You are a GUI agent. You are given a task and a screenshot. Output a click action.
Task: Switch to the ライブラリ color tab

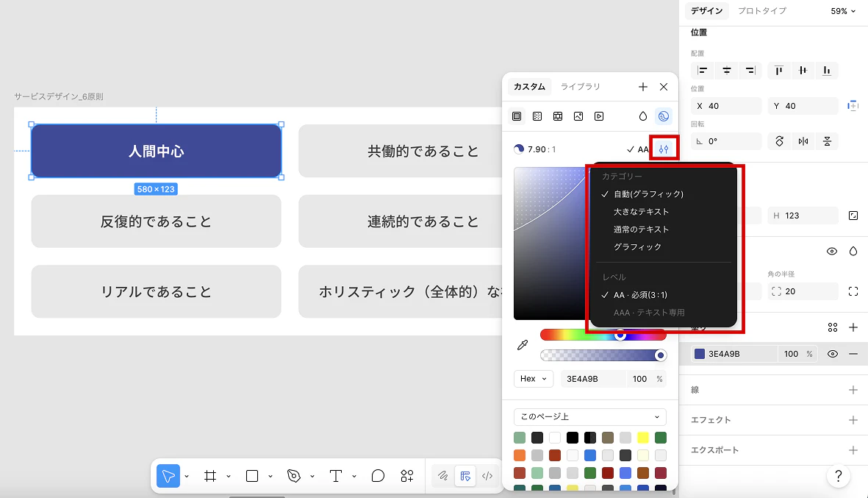pos(580,87)
